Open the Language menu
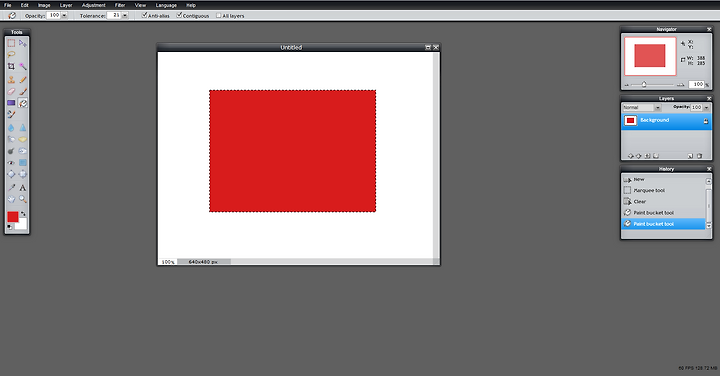This screenshot has width=720, height=376. click(x=166, y=5)
